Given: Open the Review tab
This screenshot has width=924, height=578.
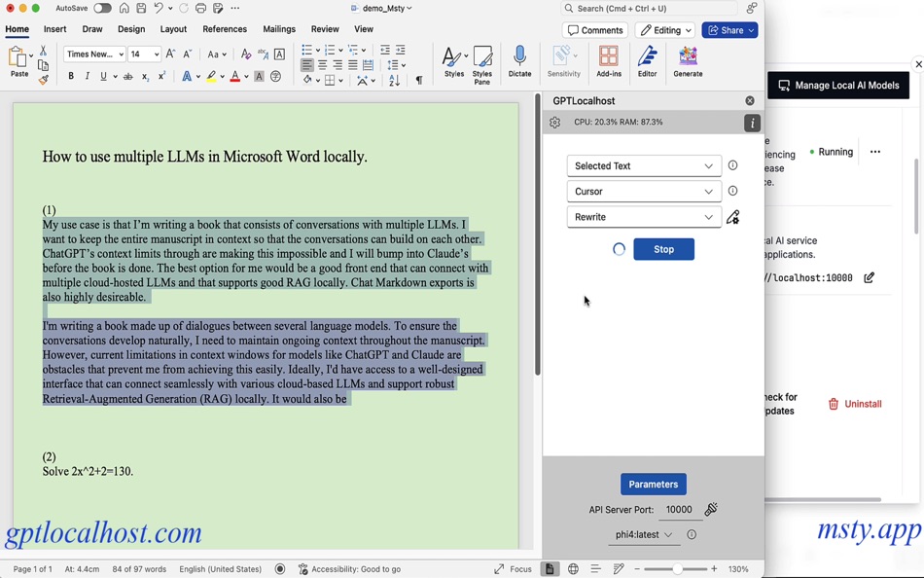Looking at the screenshot, I should (325, 29).
